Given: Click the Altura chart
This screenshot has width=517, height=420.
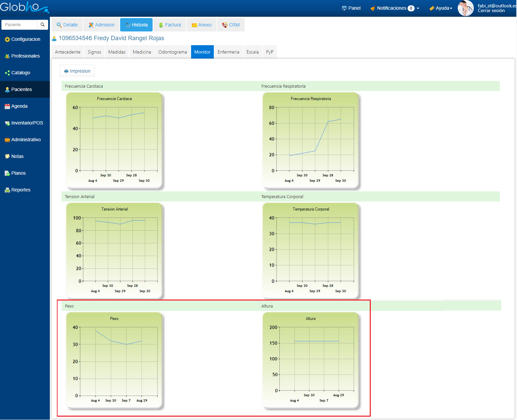Looking at the screenshot, I should point(311,360).
